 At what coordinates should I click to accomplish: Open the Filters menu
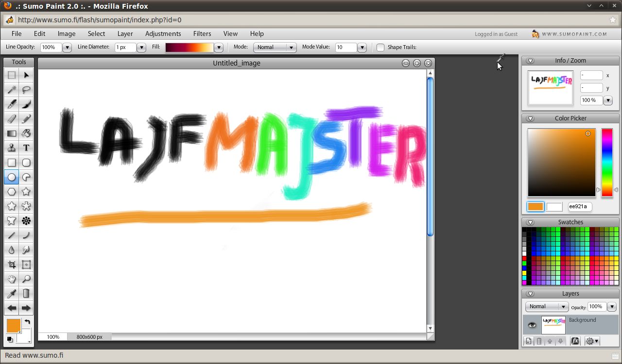[x=202, y=33]
